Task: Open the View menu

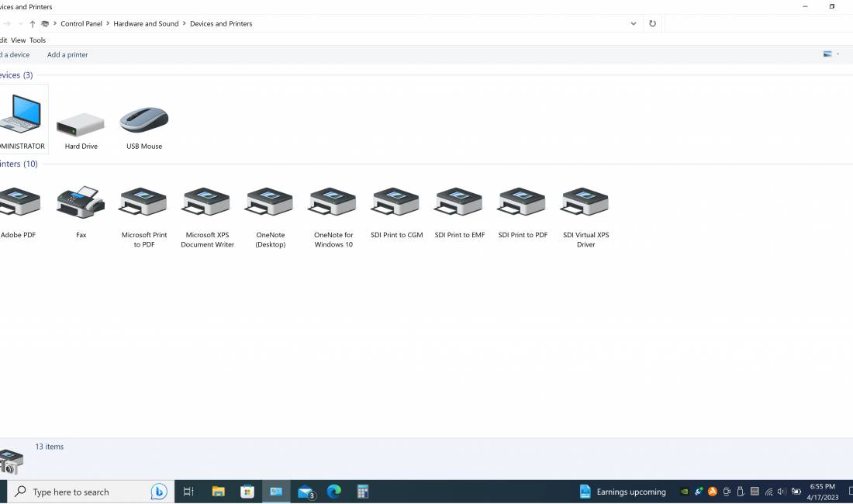Action: pyautogui.click(x=19, y=40)
